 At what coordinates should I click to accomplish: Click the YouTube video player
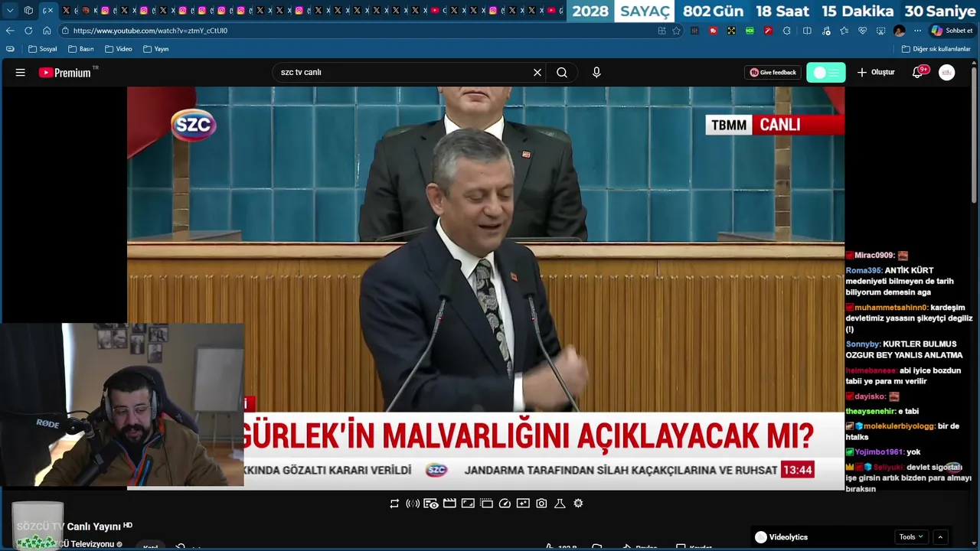pyautogui.click(x=485, y=288)
